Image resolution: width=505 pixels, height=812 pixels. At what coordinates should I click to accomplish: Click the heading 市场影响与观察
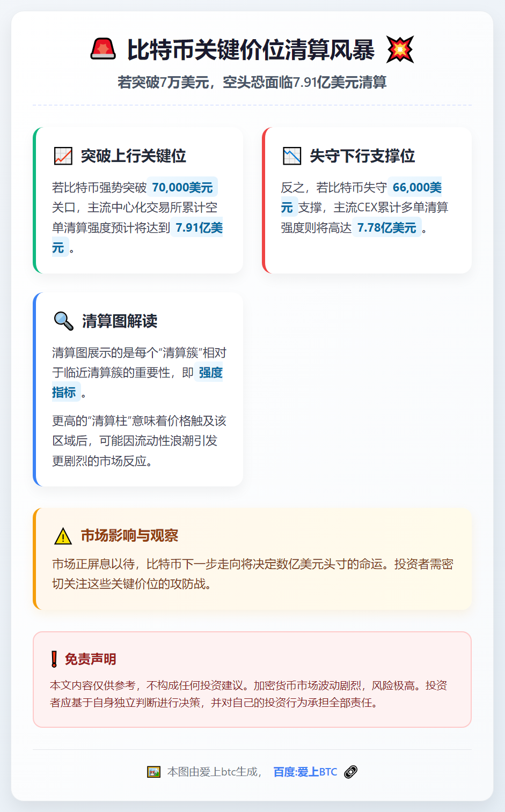point(129,536)
